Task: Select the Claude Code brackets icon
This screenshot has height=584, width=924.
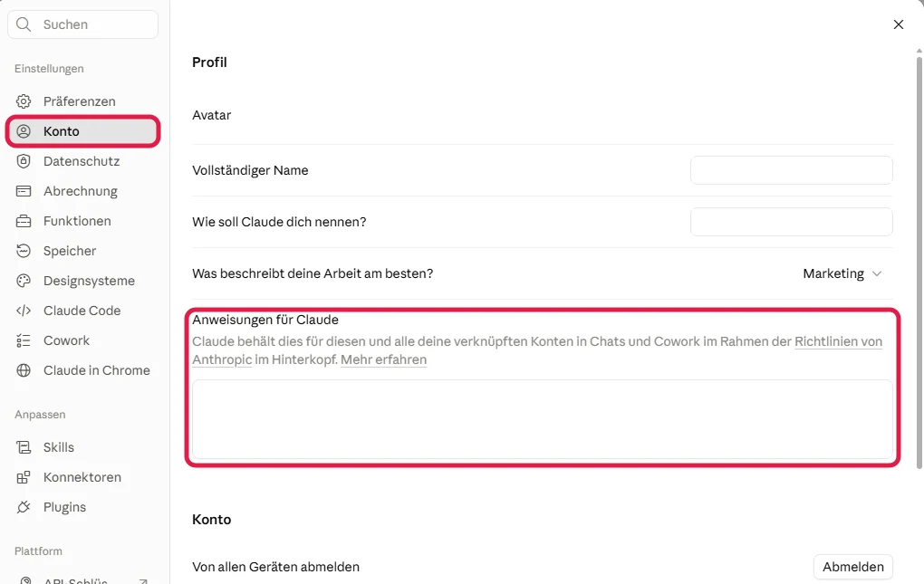Action: (24, 311)
